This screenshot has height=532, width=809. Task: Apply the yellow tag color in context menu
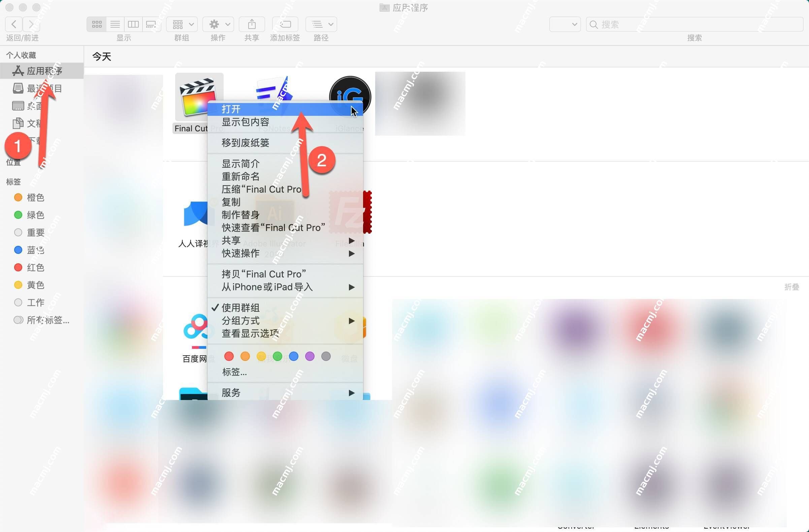tap(261, 356)
